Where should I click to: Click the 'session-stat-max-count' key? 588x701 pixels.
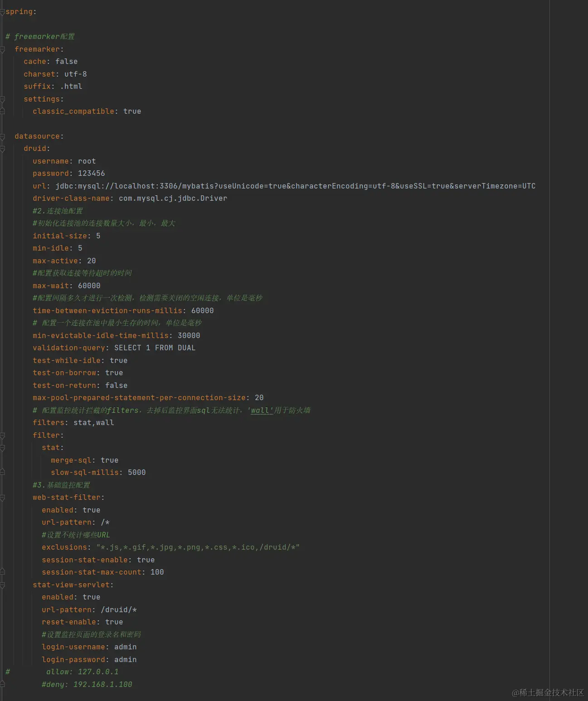[92, 572]
